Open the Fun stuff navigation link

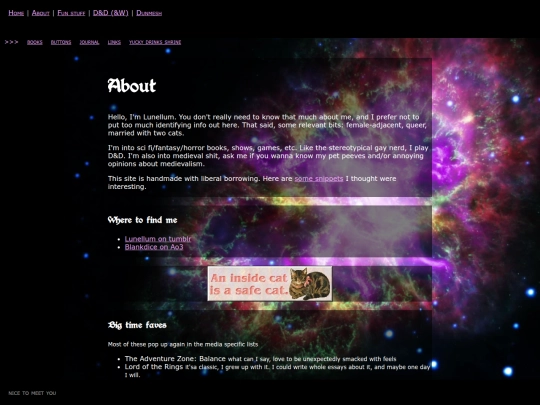pos(71,13)
